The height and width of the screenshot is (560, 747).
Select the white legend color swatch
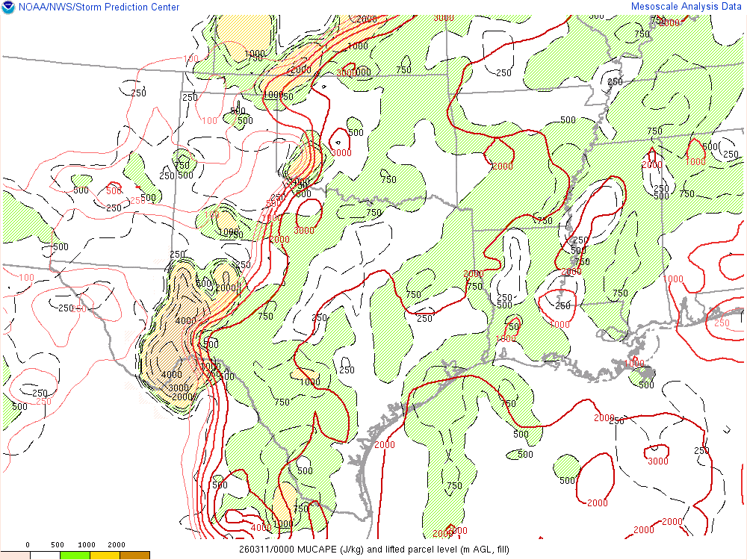(x=45, y=556)
